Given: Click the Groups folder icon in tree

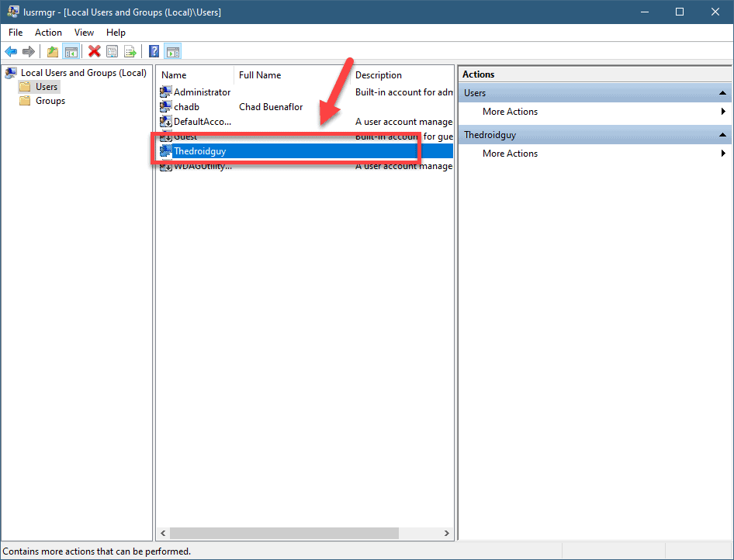Looking at the screenshot, I should coord(25,101).
